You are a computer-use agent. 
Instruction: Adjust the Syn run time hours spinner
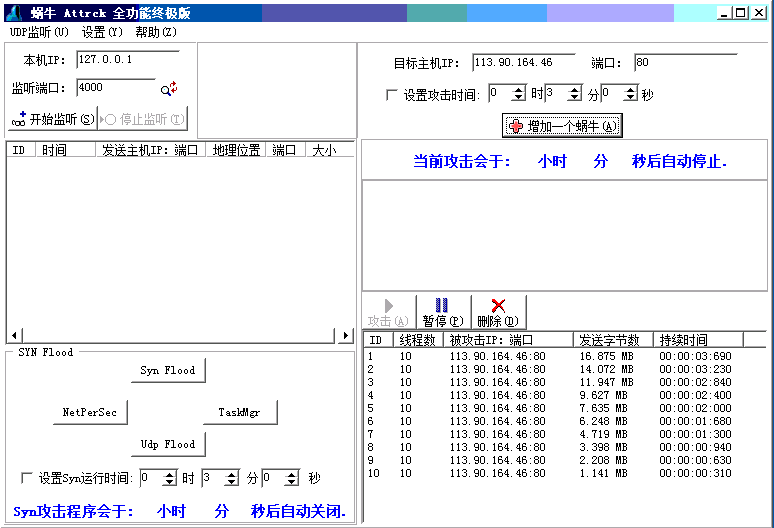pos(170,478)
